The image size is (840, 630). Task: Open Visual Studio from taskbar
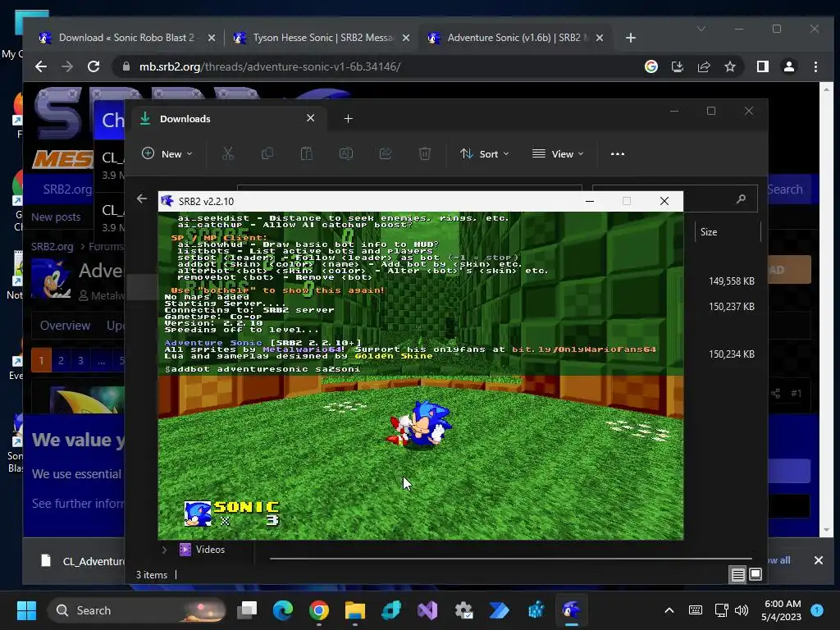tap(427, 610)
